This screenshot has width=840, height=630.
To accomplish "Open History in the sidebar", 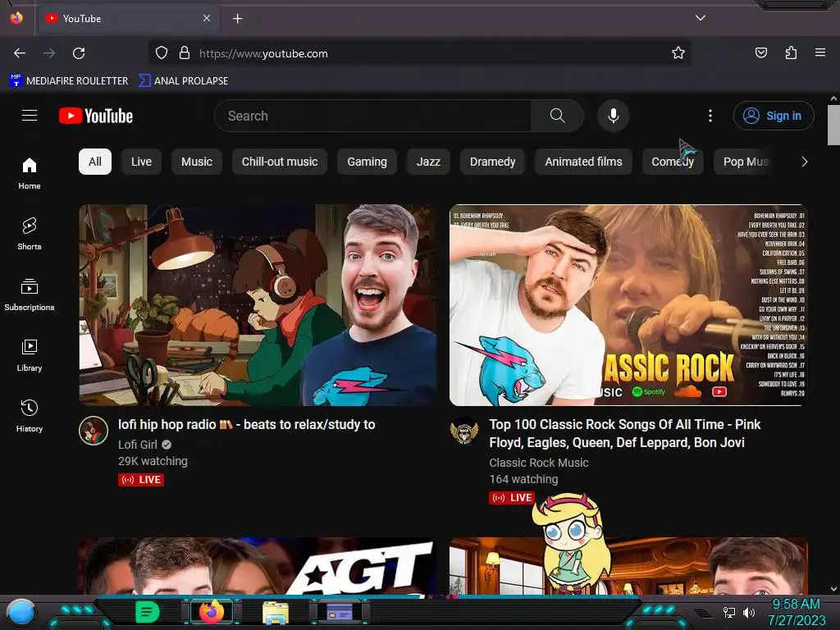I will [x=30, y=416].
